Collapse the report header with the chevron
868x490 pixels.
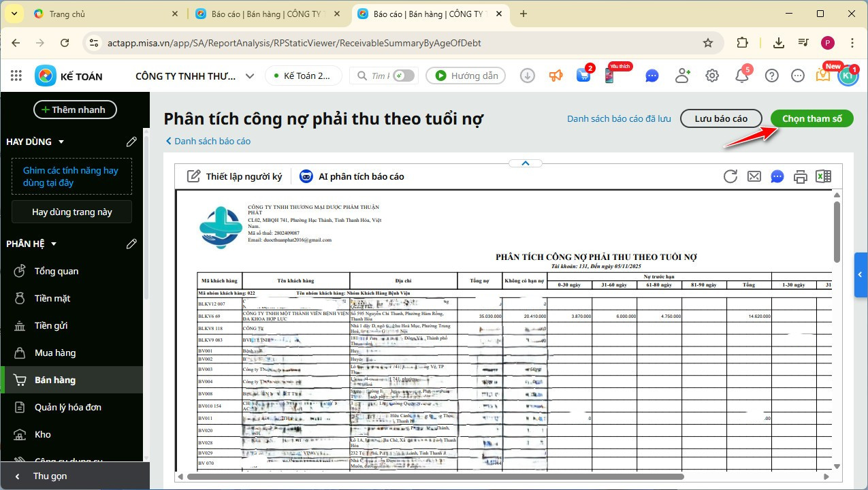[525, 163]
